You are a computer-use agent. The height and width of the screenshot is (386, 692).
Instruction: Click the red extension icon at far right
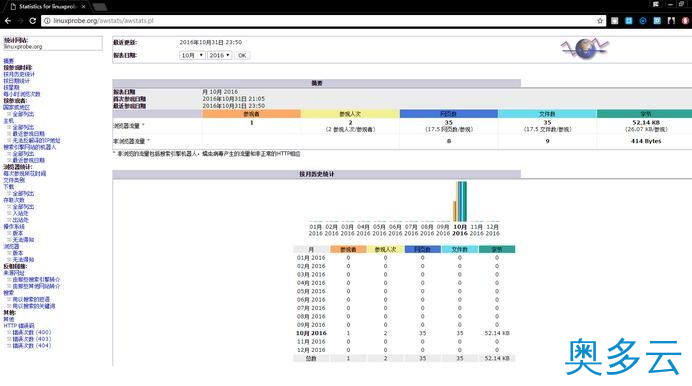(685, 21)
